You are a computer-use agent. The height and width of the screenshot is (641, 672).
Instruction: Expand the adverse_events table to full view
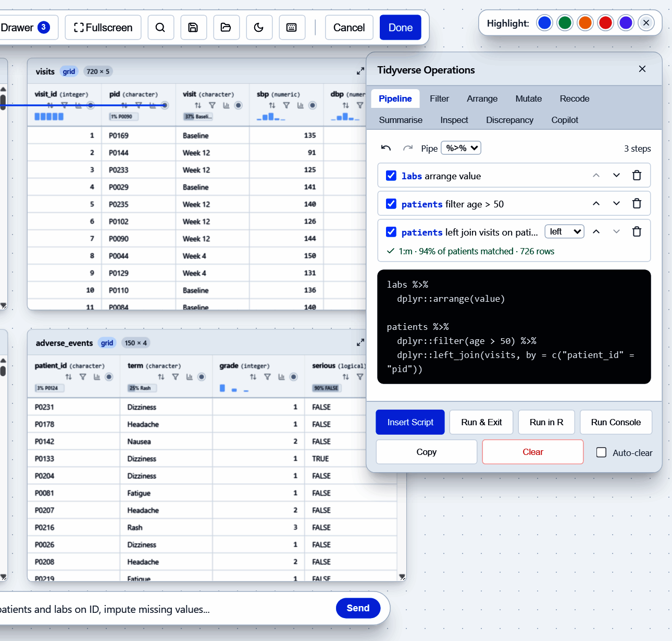click(x=360, y=342)
